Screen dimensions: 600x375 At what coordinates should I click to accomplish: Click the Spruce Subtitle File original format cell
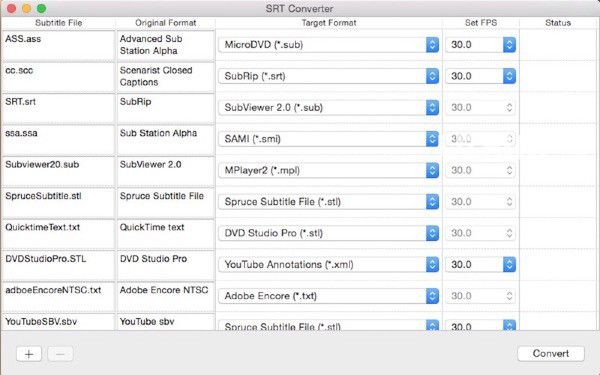[x=165, y=202]
